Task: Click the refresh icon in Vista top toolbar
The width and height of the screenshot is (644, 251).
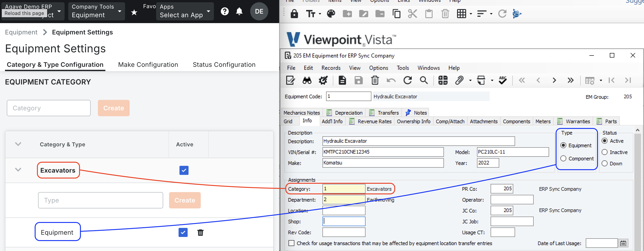Action: 502,14
